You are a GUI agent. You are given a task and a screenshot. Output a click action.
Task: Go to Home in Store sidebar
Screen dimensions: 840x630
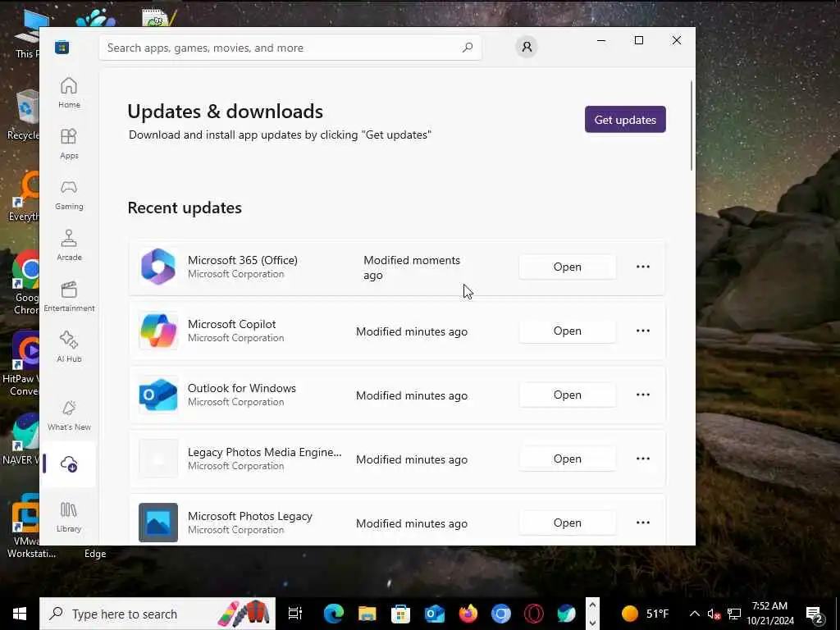pos(69,93)
